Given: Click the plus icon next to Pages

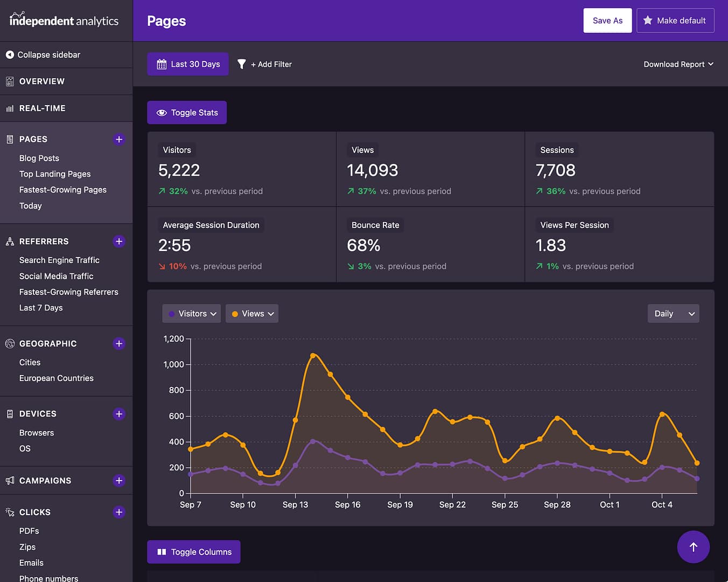Looking at the screenshot, I should point(119,139).
